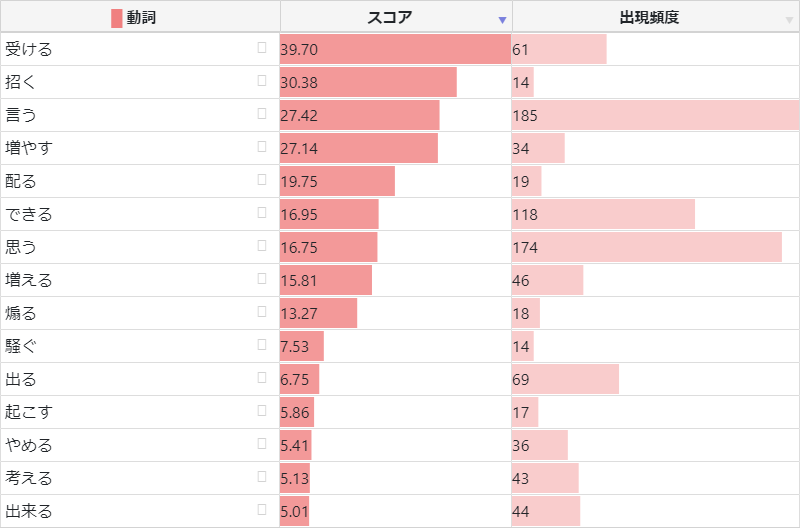Click the small icon beside 招く
The image size is (800, 528).
click(x=262, y=80)
